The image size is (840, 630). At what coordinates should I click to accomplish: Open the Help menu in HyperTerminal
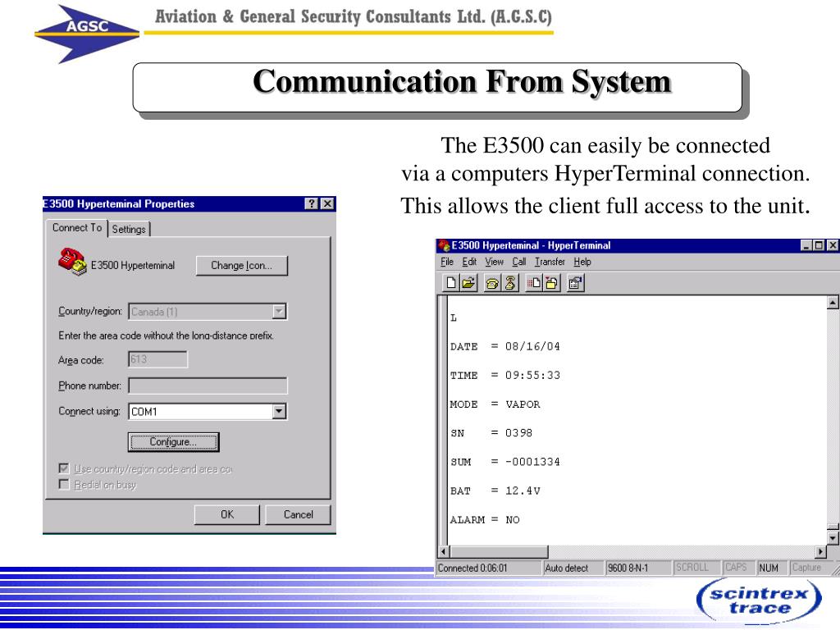582,262
